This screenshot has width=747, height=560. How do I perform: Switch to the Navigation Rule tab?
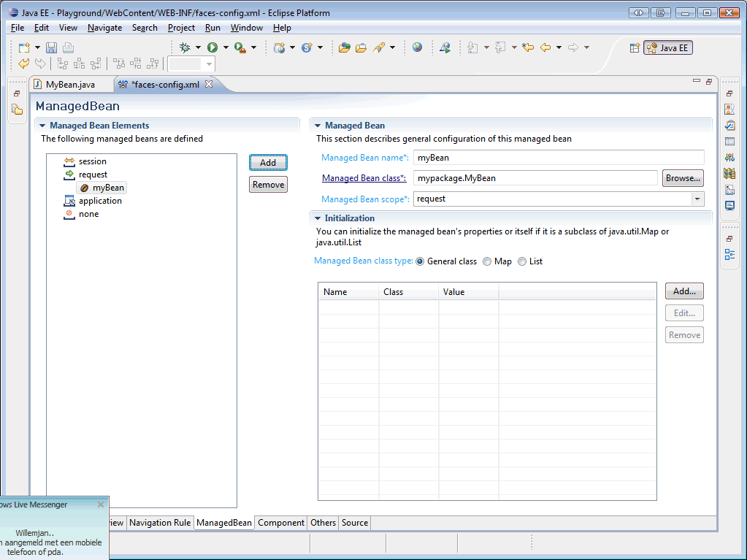(160, 523)
